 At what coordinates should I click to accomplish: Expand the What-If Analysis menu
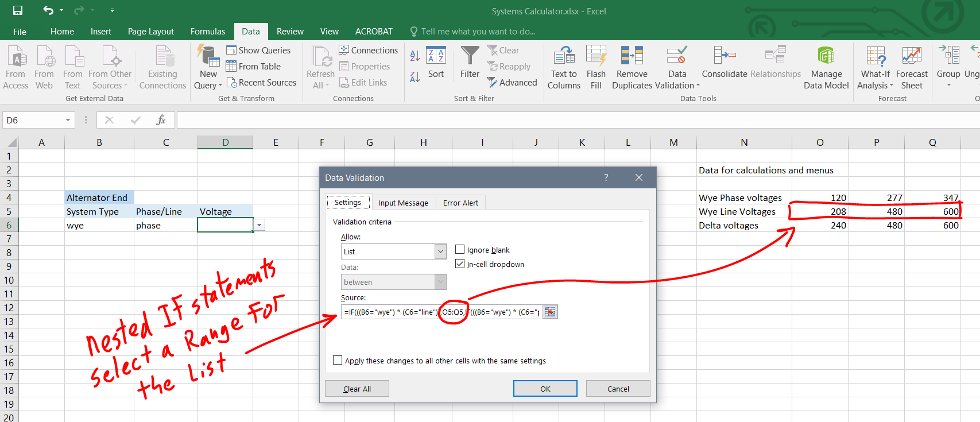[x=892, y=86]
